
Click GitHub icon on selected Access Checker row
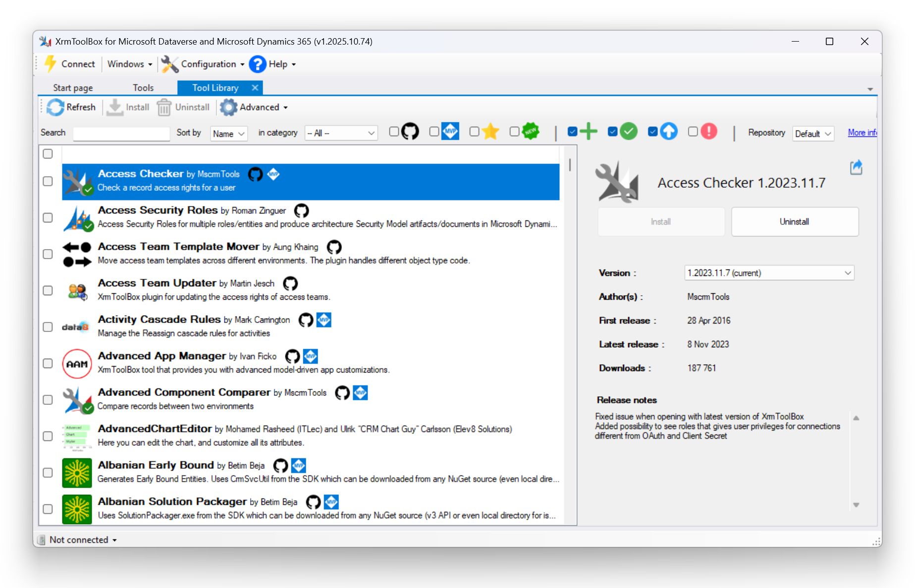coord(255,174)
